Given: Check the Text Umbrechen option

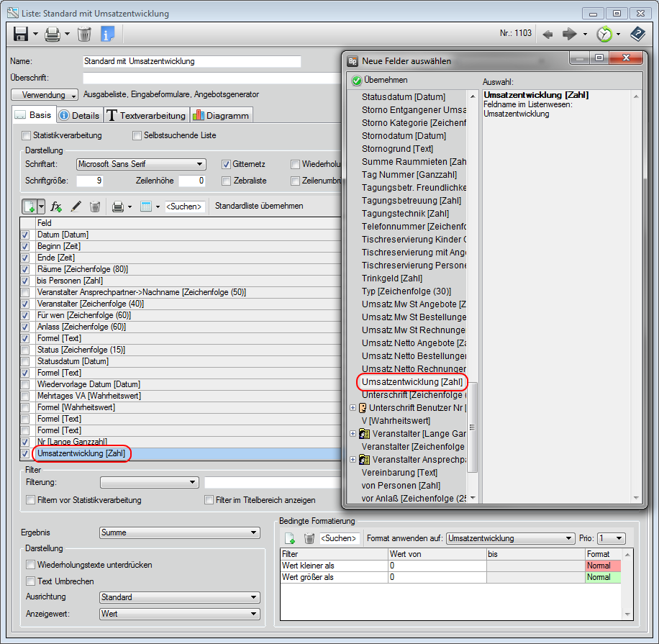Looking at the screenshot, I should tap(31, 581).
